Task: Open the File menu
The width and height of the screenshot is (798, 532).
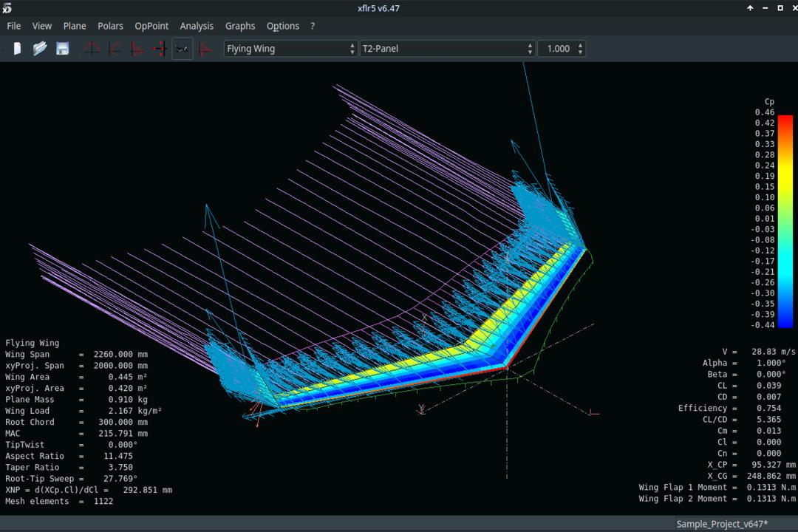Action: (14, 26)
